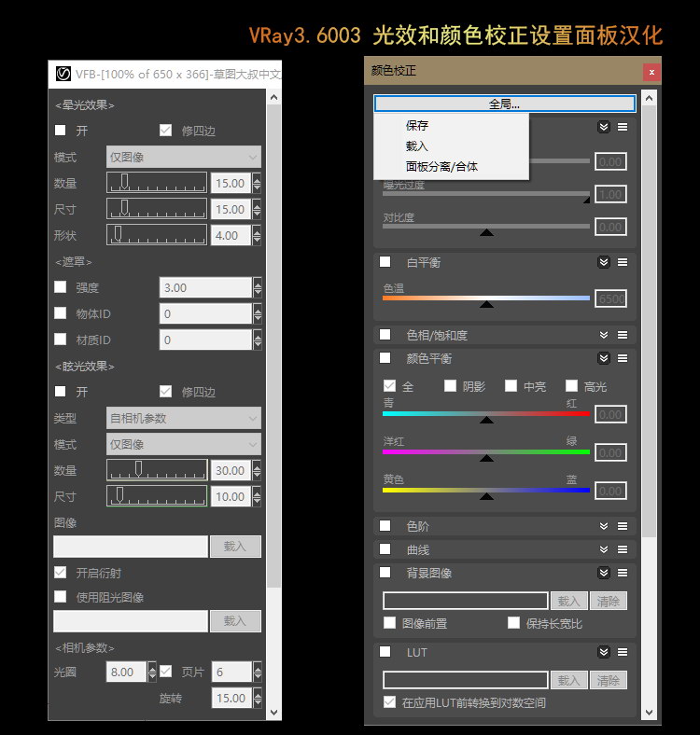Viewport: 700px width, 735px height.
Task: Enable the 强度 mask checkbox
Action: 60,287
